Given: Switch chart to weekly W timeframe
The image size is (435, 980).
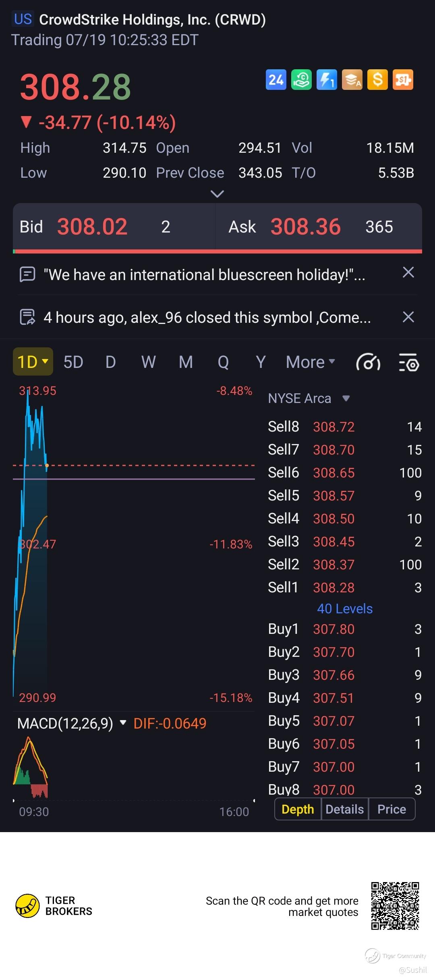Looking at the screenshot, I should [x=148, y=362].
